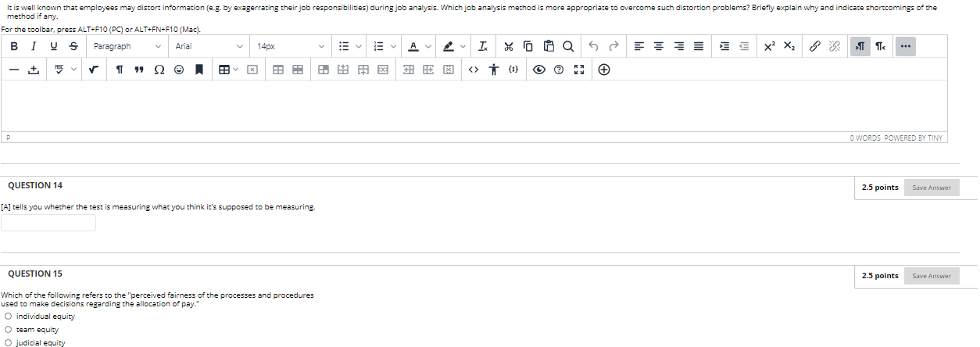Insert an anchor bookmark

coord(199,70)
